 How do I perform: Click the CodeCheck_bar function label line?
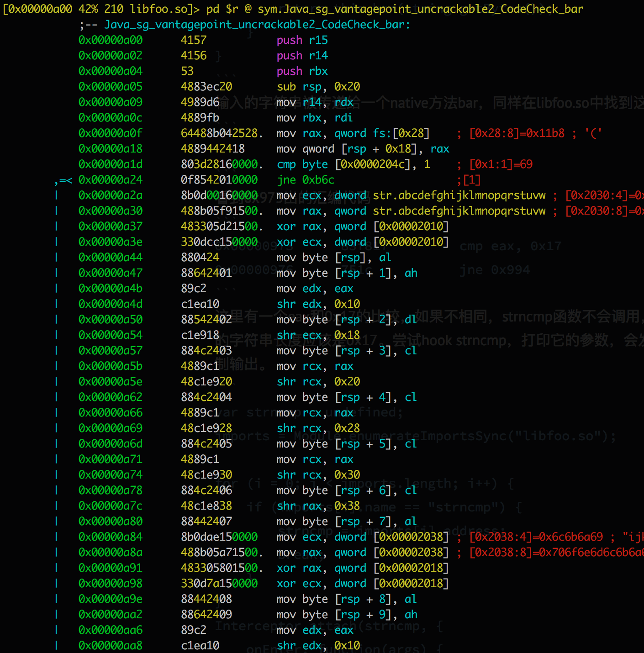tap(257, 25)
